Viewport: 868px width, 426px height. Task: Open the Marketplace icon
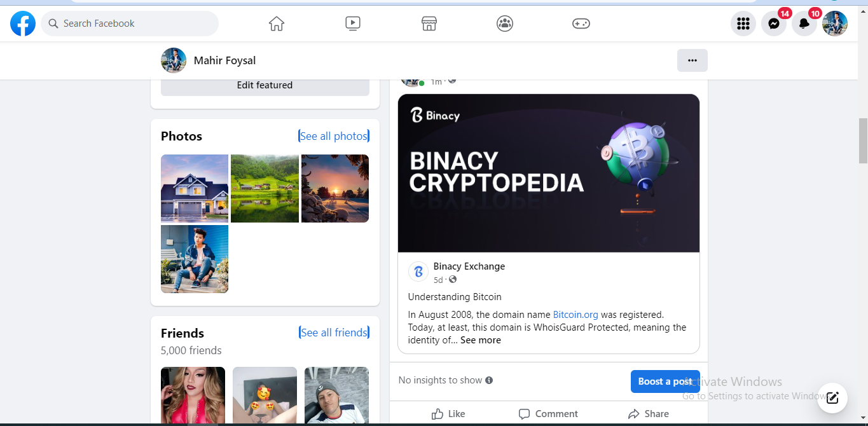tap(429, 24)
